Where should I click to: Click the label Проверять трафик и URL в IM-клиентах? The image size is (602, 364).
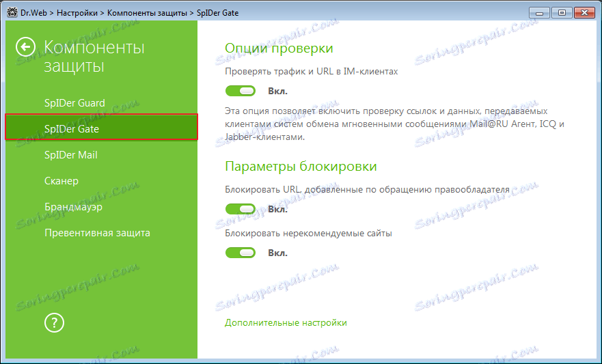click(312, 71)
